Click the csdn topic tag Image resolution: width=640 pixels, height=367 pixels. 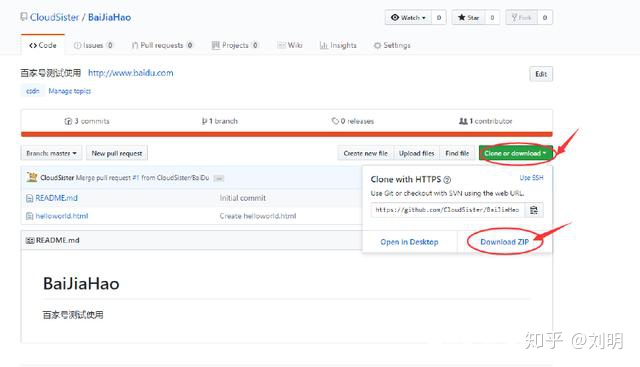tap(33, 91)
